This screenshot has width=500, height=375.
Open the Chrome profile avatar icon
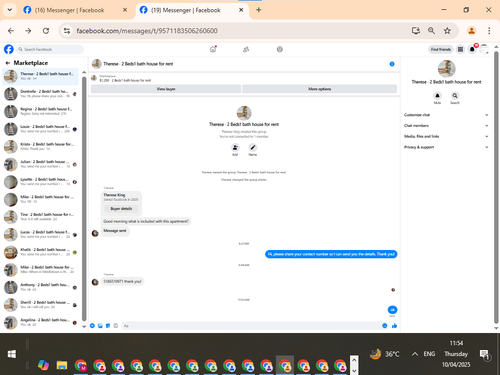[x=471, y=31]
